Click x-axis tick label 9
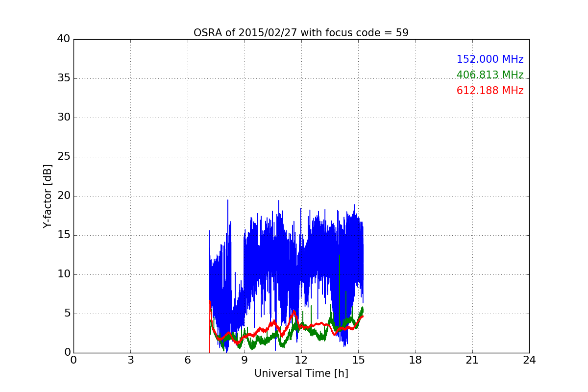Image resolution: width=588 pixels, height=392 pixels. (245, 360)
